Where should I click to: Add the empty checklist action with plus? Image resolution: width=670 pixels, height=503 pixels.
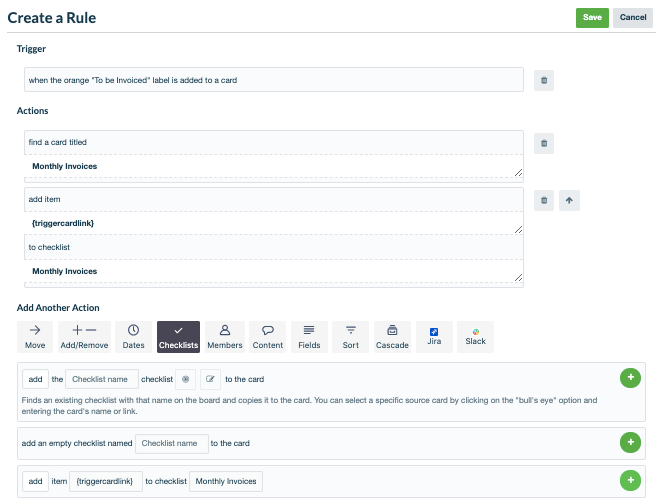[630, 442]
